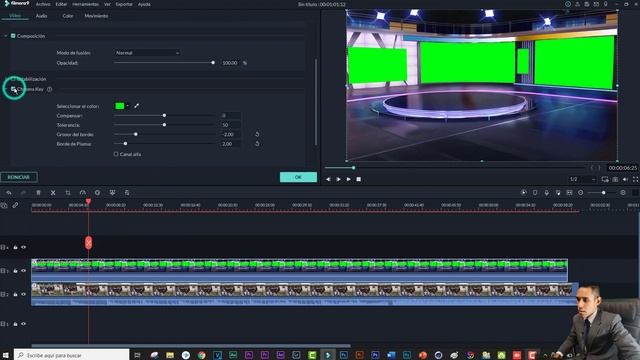The height and width of the screenshot is (360, 640).
Task: Click the red playhead marker on ruler
Action: 88,201
